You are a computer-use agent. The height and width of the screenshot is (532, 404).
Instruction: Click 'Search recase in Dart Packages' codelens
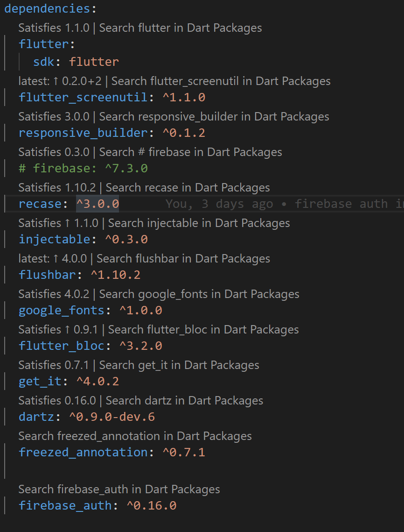[x=188, y=188]
